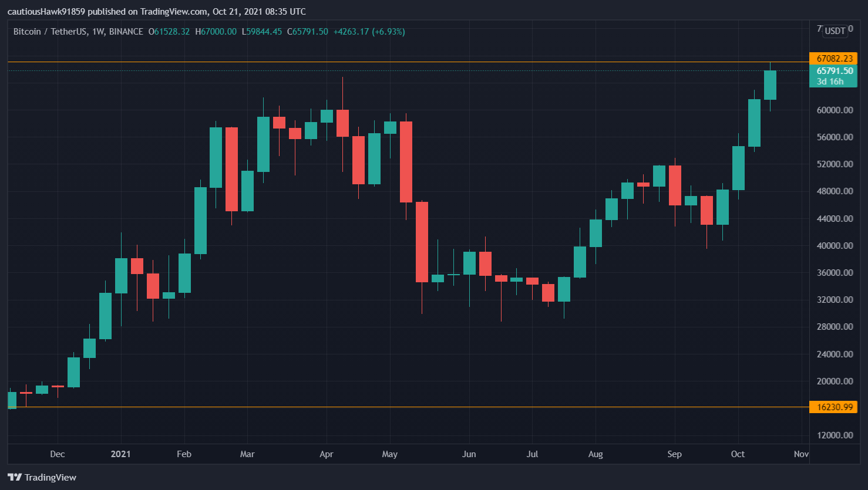Click the cautiousHawk91859 publisher name
The height and width of the screenshot is (490, 868).
click(46, 12)
